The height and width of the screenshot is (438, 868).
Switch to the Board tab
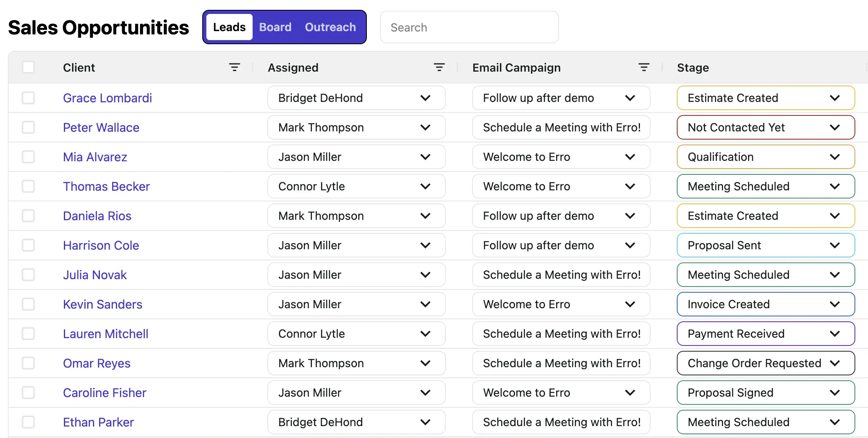[275, 27]
